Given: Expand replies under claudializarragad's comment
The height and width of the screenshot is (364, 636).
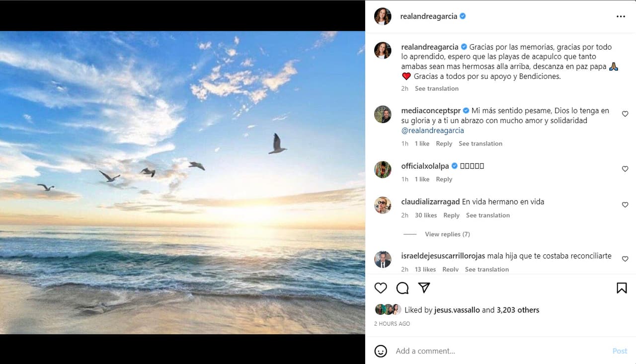Looking at the screenshot, I should (x=447, y=234).
